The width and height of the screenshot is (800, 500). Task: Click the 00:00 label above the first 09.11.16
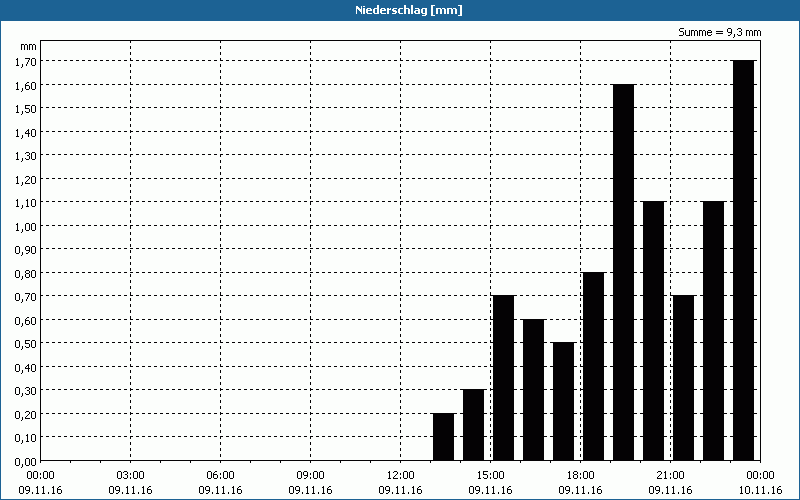[40, 476]
